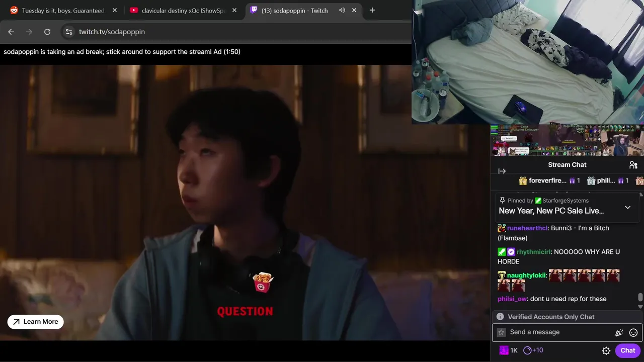Click the verified badge next to rhythmicirl
The image size is (644, 362).
click(x=511, y=252)
